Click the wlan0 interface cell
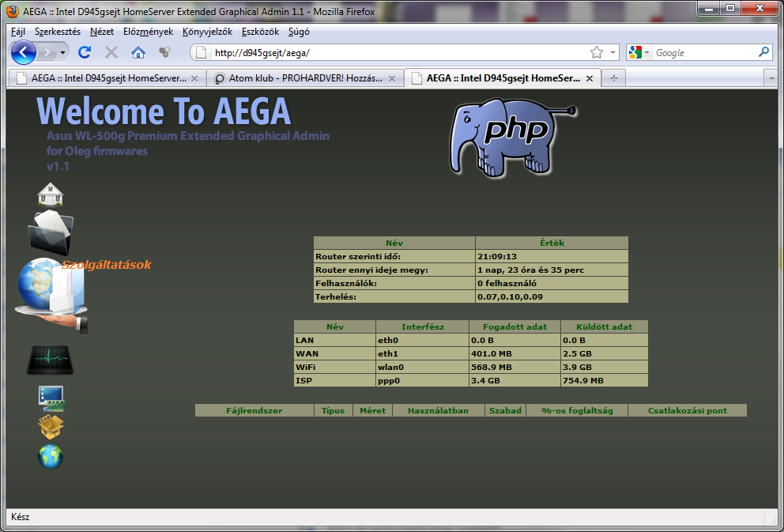784x532 pixels. tap(423, 367)
